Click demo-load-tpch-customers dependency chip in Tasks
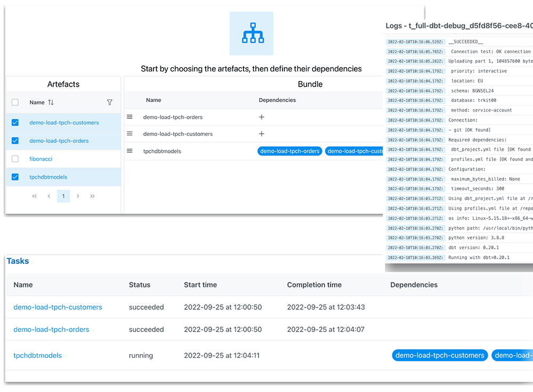The image size is (533, 392). pos(440,355)
